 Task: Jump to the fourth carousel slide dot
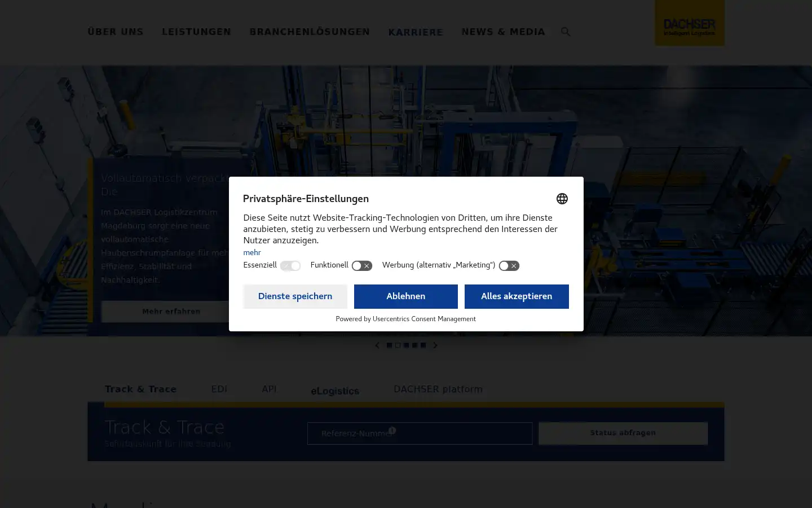414,345
